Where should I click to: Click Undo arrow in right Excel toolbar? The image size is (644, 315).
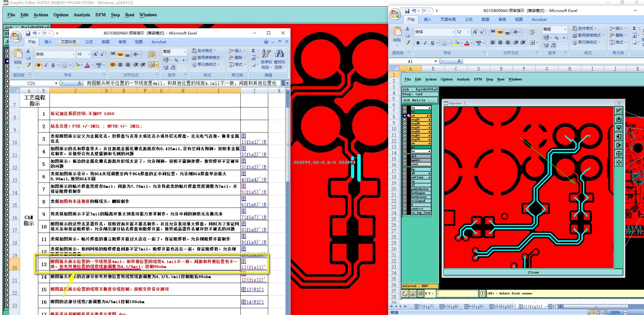(x=414, y=11)
